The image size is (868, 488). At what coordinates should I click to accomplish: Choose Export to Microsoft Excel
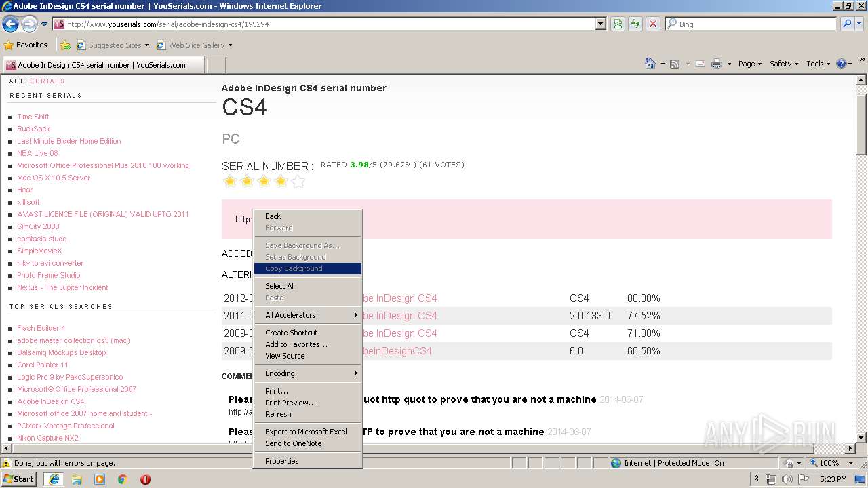pos(308,432)
